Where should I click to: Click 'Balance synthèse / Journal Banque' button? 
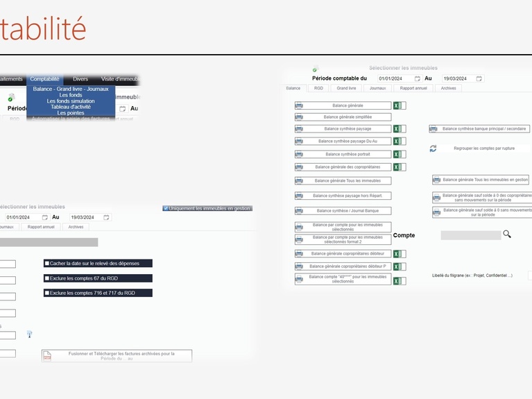343,211
